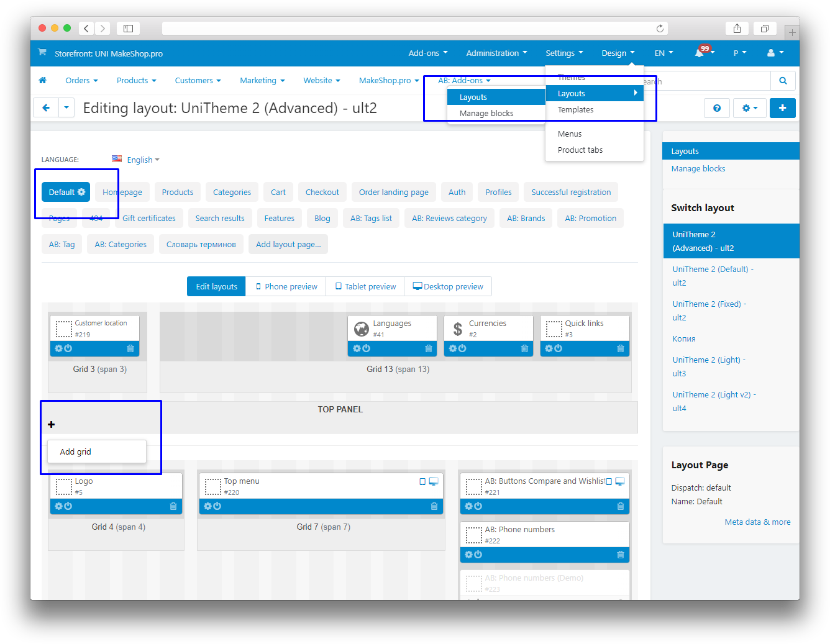Choose Templates from the Design menu
The height and width of the screenshot is (644, 830).
(594, 109)
